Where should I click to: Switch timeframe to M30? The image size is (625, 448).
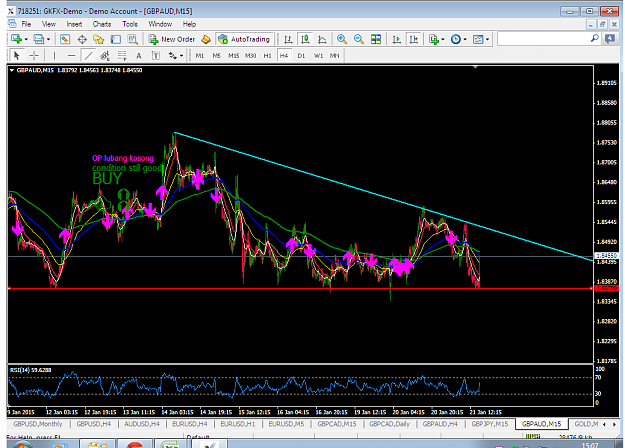250,55
